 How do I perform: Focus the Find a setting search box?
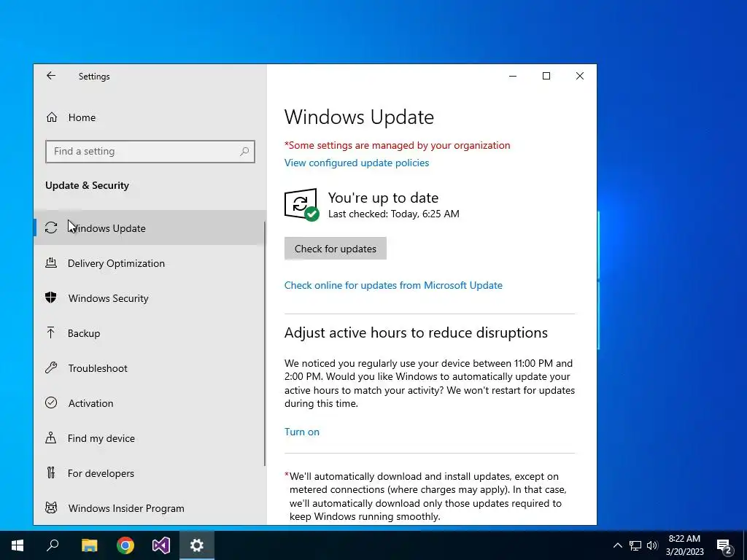(150, 152)
